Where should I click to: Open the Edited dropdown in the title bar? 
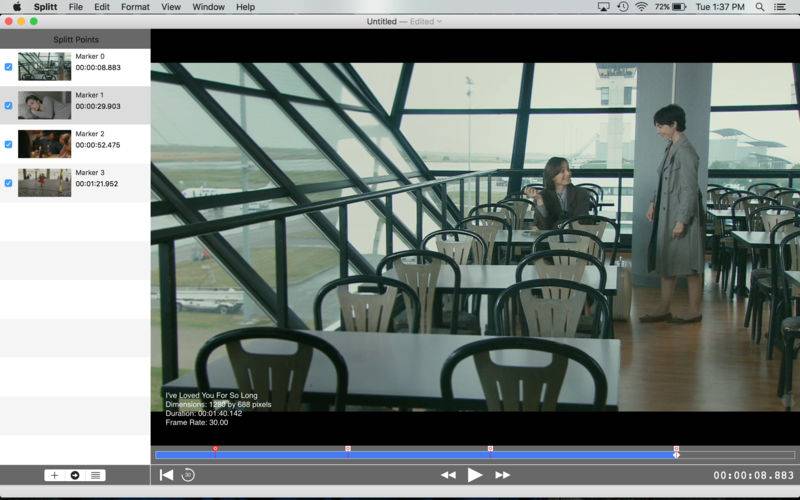point(426,21)
